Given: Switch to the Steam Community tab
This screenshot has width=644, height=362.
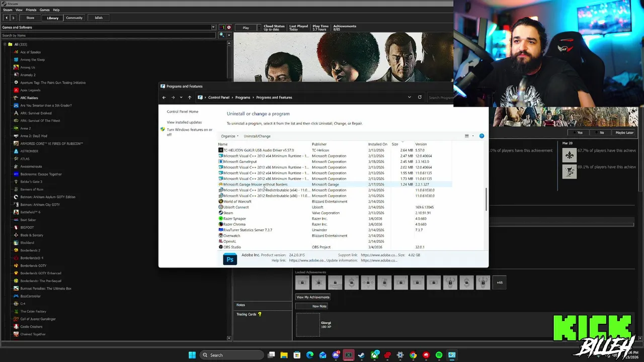Looking at the screenshot, I should click(x=74, y=18).
